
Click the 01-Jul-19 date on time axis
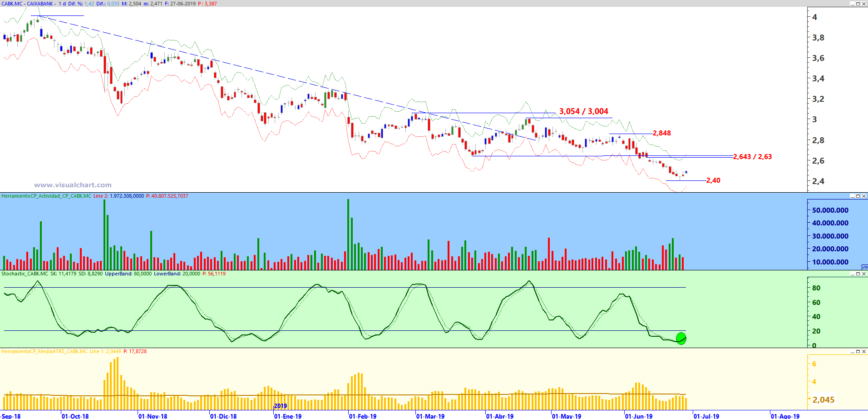706,416
